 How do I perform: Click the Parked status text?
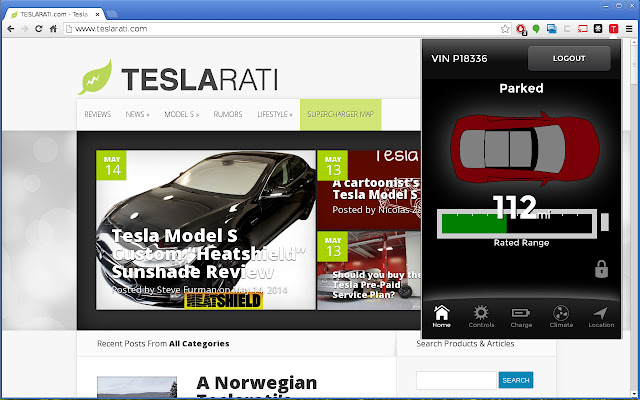click(x=521, y=88)
